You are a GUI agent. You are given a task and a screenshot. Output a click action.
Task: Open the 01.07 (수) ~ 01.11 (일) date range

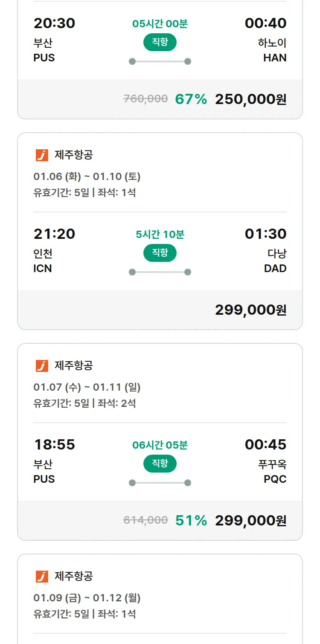[x=87, y=387]
